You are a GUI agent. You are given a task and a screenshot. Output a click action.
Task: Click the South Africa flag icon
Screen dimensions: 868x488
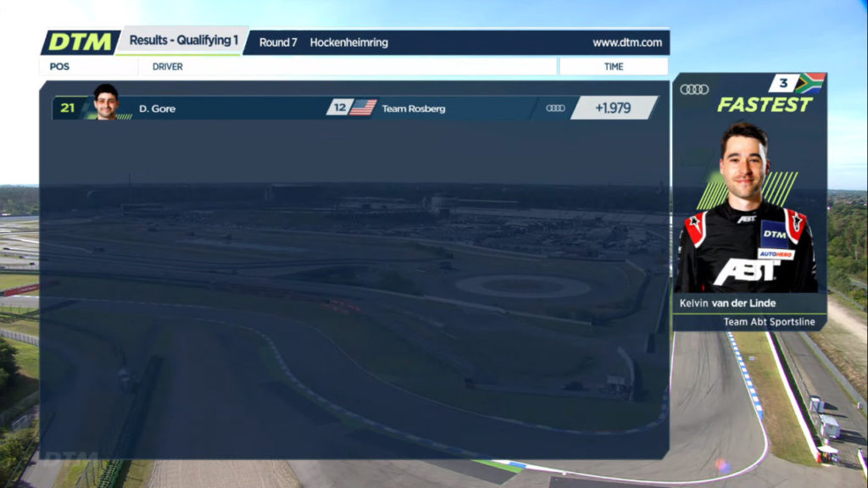[x=811, y=83]
